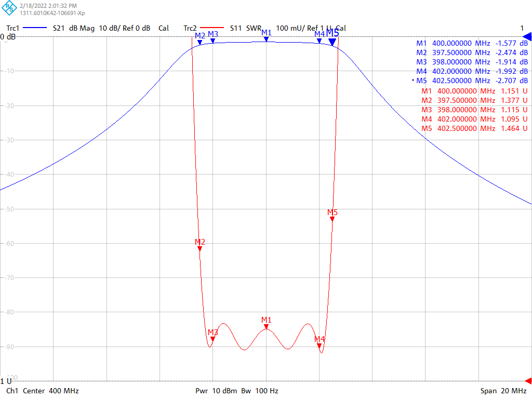The width and height of the screenshot is (532, 399).
Task: Click the blue M5 readout -2.707 dB
Action: (x=470, y=81)
